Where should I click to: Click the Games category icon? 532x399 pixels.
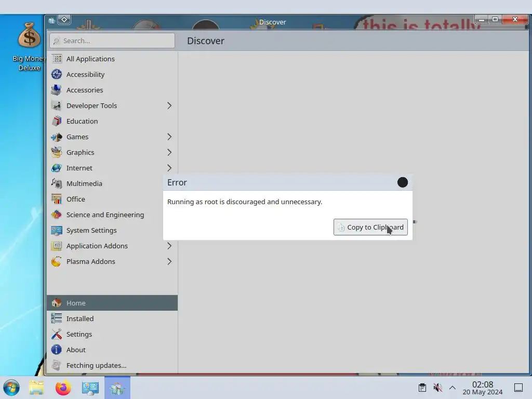click(x=57, y=137)
